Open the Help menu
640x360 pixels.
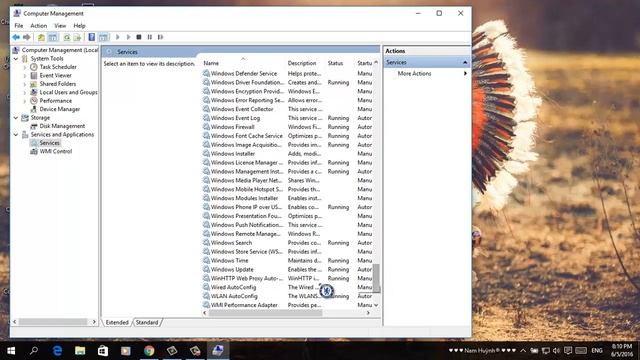click(x=79, y=26)
